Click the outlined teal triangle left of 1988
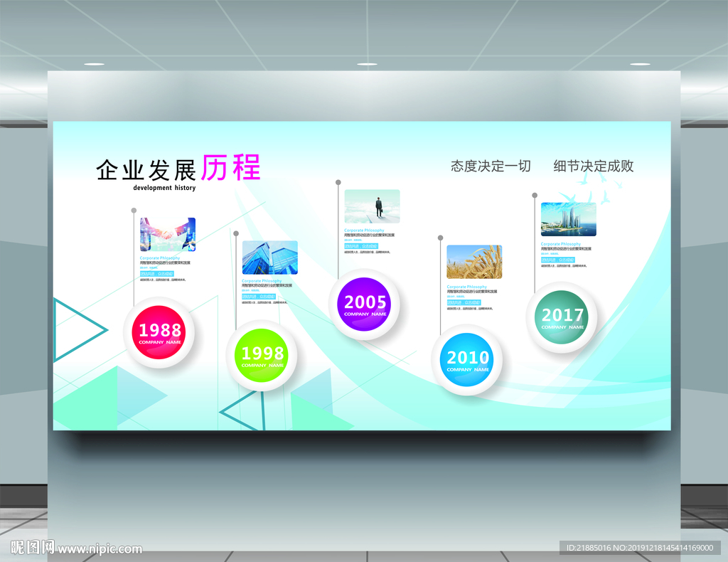This screenshot has width=728, height=562. click(x=80, y=330)
